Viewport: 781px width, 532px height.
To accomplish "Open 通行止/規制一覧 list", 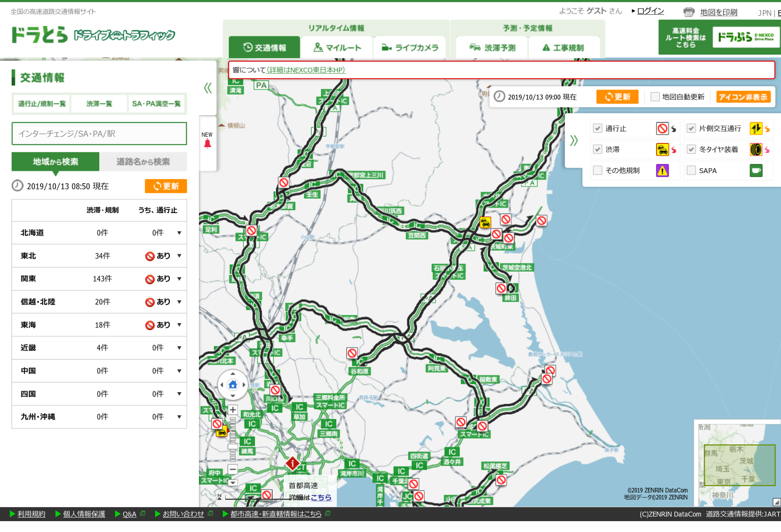I will click(x=41, y=104).
